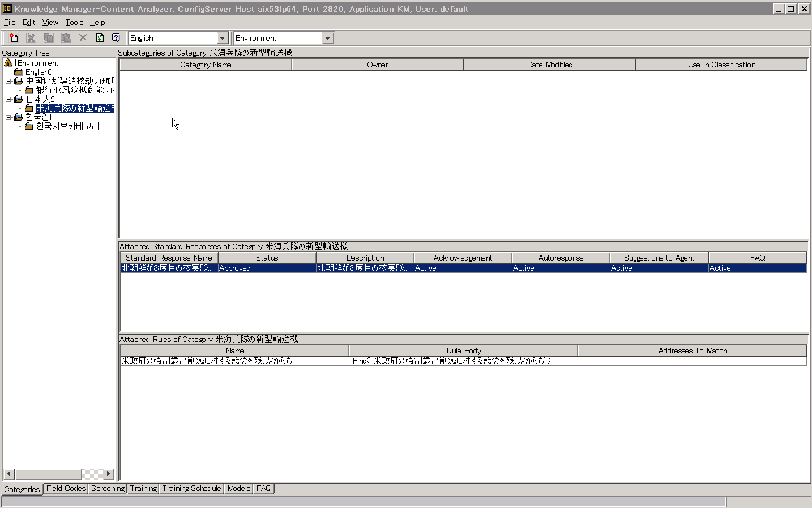Click the Help question mark icon
The width and height of the screenshot is (812, 508).
(116, 38)
